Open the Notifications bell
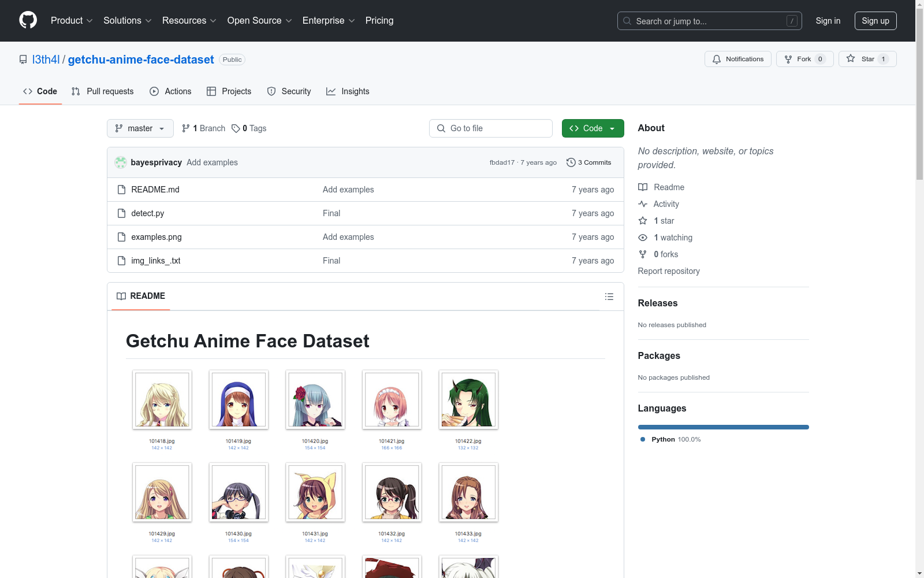 [737, 58]
